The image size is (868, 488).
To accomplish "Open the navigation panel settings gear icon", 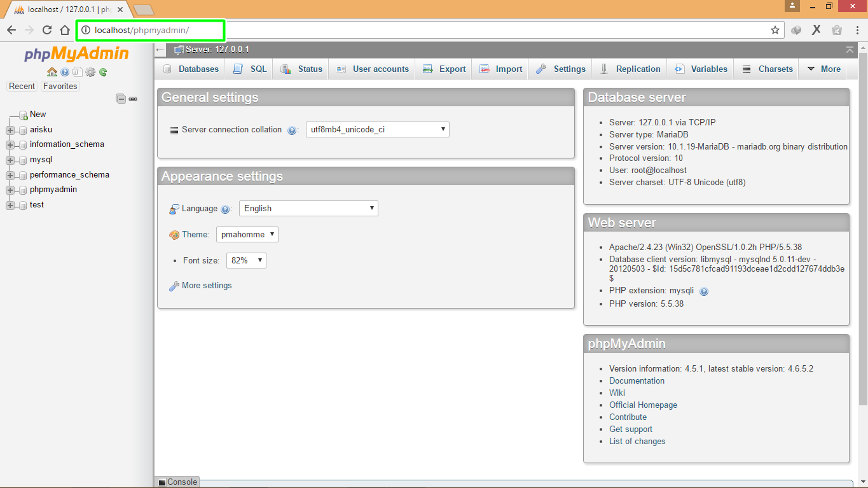I will click(x=90, y=72).
